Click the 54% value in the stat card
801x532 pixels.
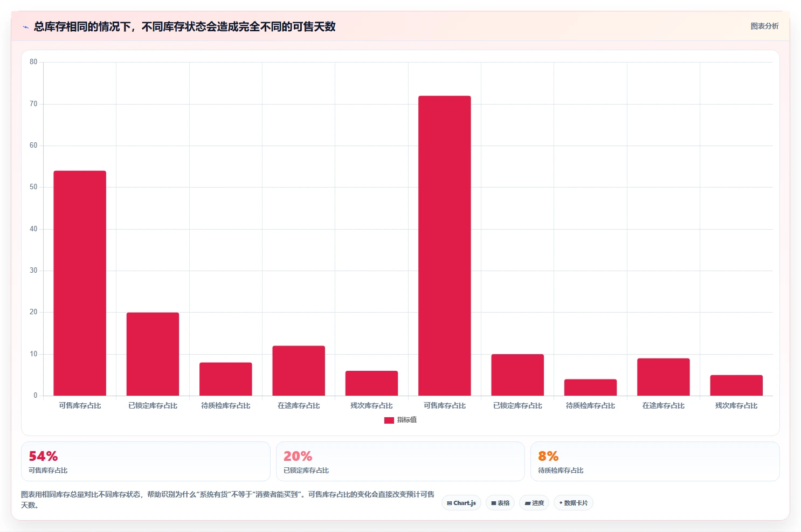43,457
